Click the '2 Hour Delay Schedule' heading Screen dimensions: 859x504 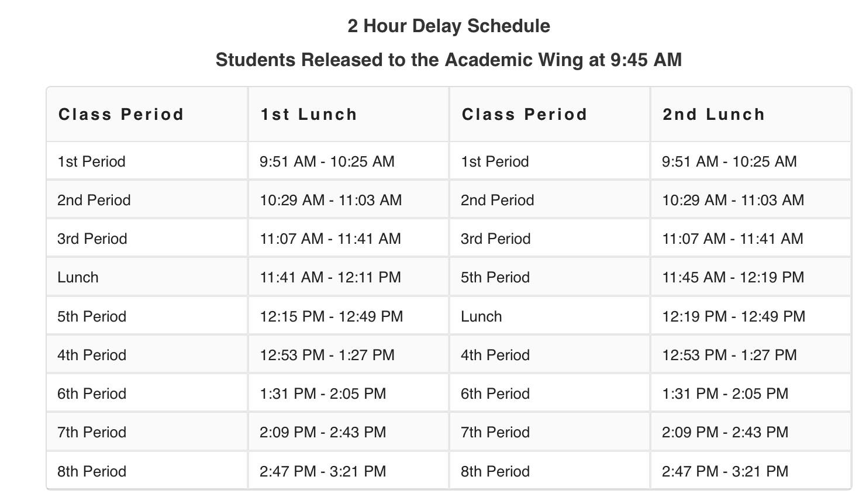point(449,26)
